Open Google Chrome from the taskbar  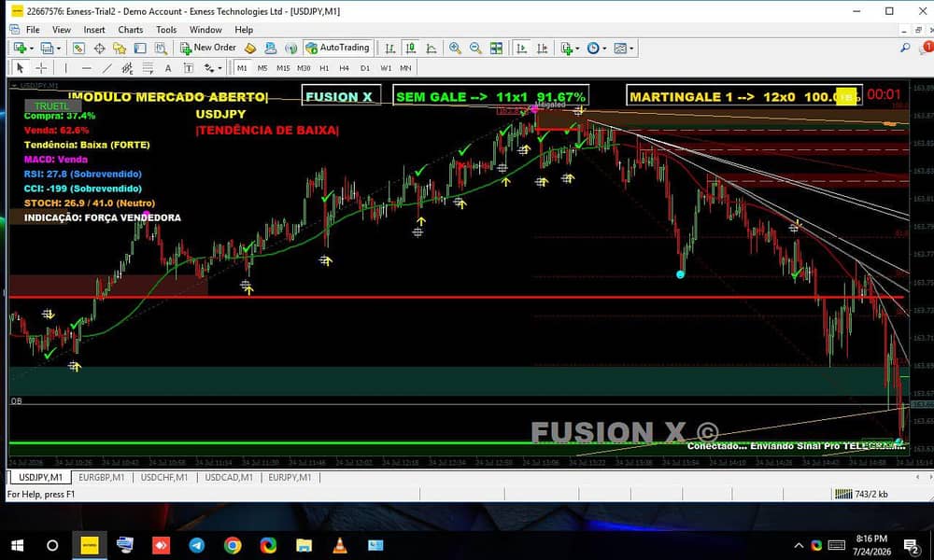[233, 545]
